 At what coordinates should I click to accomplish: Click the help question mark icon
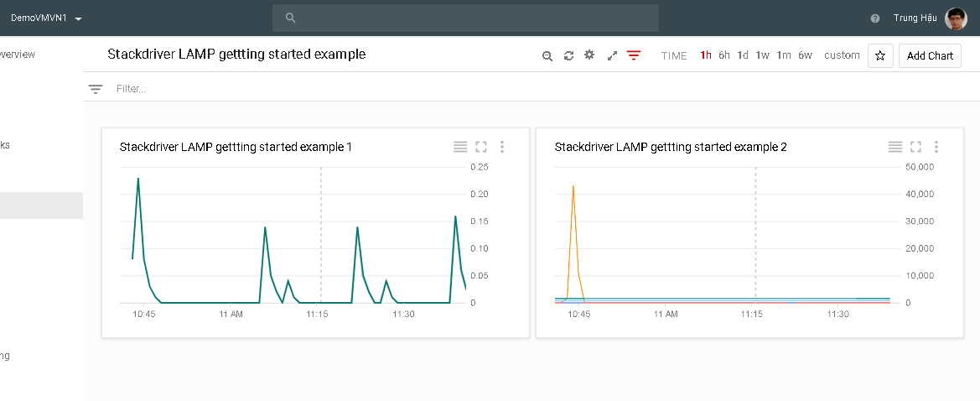pyautogui.click(x=875, y=18)
